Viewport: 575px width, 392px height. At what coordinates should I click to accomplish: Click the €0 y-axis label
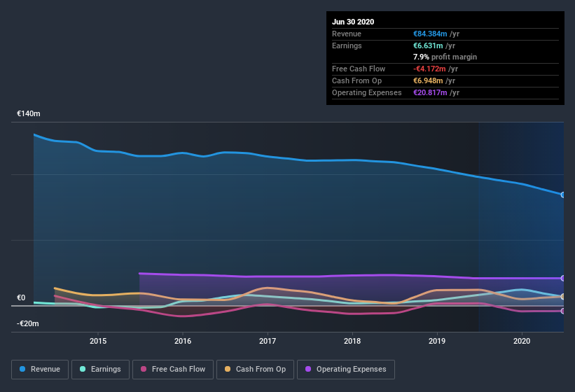pos(21,297)
